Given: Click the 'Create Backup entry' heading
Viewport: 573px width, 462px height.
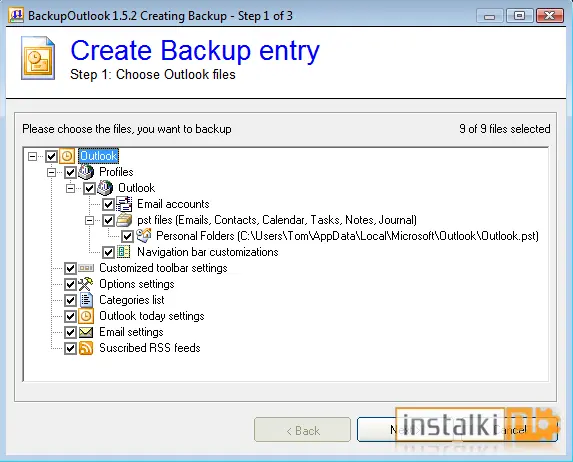Looking at the screenshot, I should tap(195, 50).
